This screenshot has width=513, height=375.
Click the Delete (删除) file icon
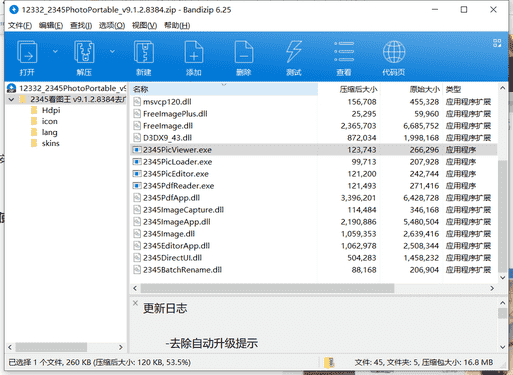tap(244, 52)
